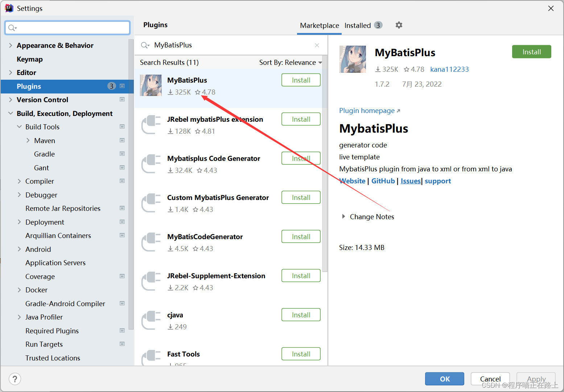Screen dimensions: 564x392
Task: Expand the Maven settings node
Action: tap(28, 141)
